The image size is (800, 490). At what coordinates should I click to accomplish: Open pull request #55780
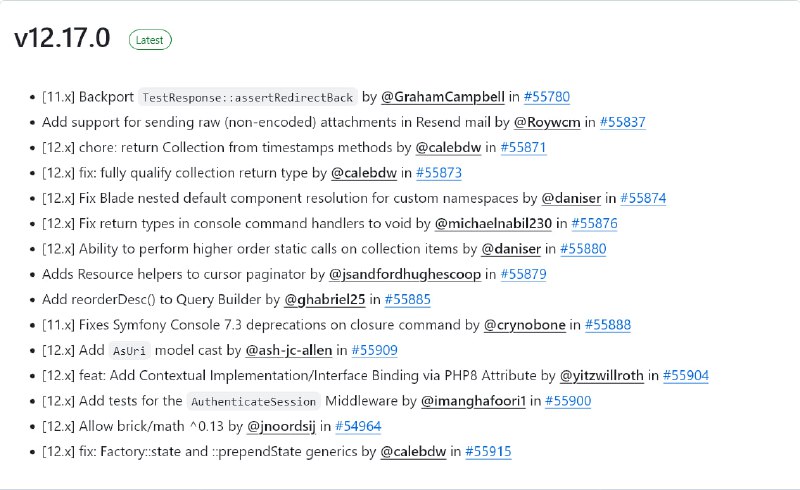tap(546, 97)
